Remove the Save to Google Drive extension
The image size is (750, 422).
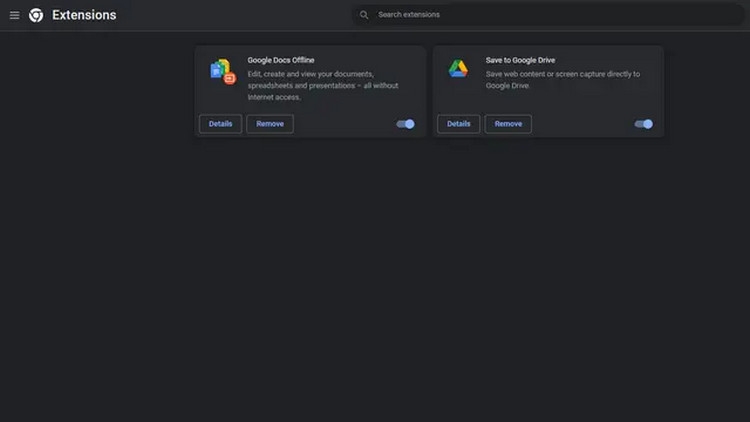tap(508, 124)
